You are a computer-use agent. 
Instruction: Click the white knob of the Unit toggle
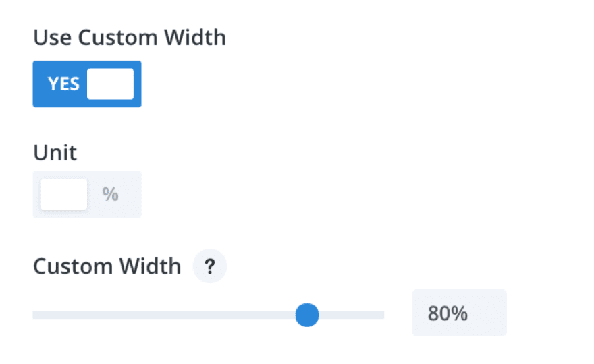point(64,194)
